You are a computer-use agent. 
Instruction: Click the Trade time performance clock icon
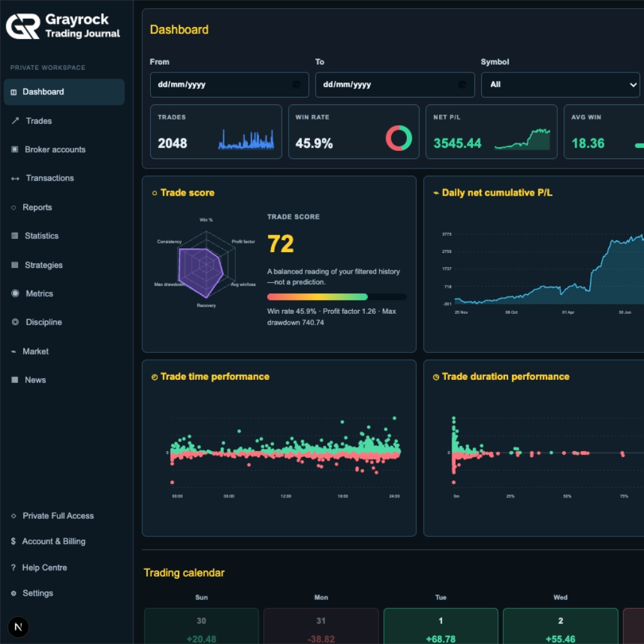tap(155, 377)
